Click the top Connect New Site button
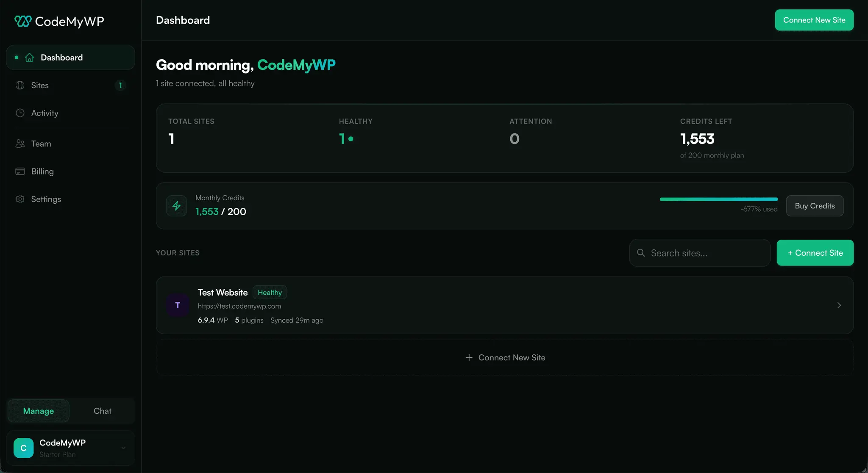The height and width of the screenshot is (473, 868). click(x=814, y=20)
